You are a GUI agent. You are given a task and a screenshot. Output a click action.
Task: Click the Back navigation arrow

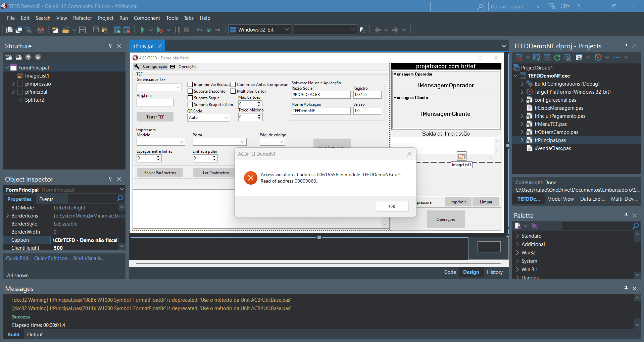click(x=378, y=30)
